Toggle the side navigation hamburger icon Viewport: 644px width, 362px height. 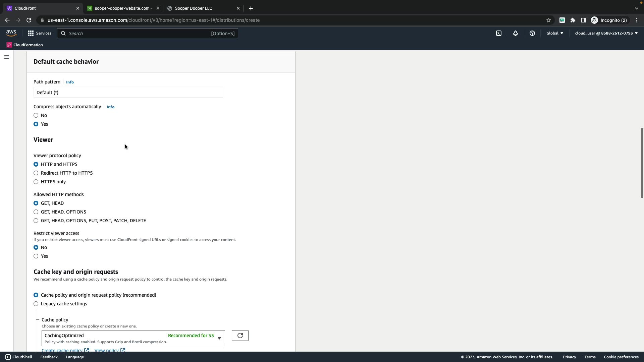point(7,57)
